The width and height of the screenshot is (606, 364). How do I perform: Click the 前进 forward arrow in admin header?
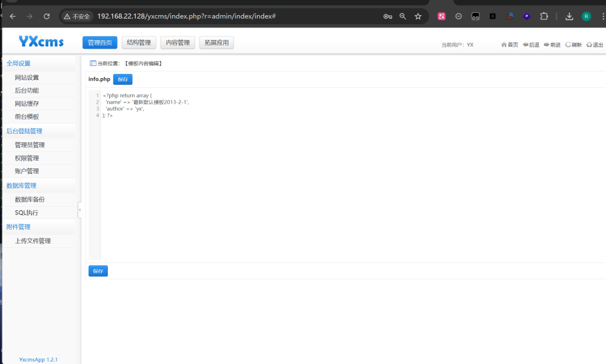551,45
